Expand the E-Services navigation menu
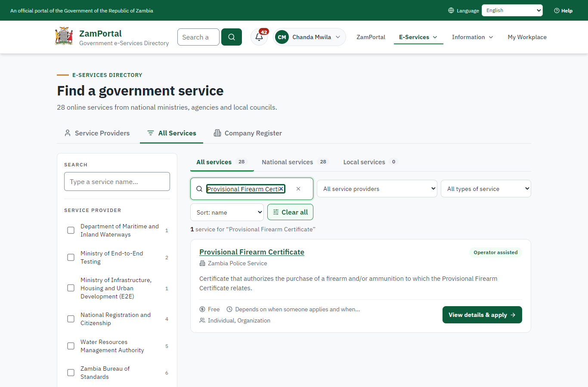588x387 pixels. [418, 37]
